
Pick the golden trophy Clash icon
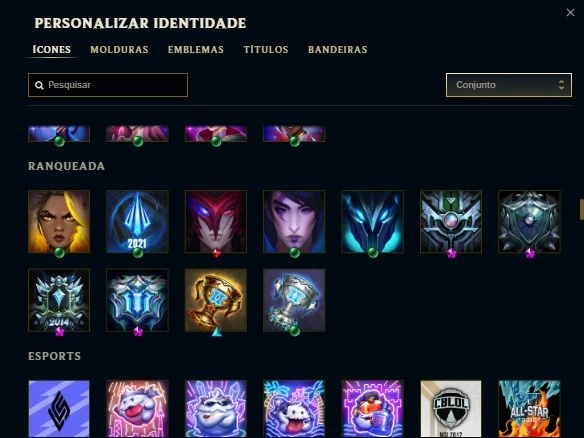click(216, 300)
